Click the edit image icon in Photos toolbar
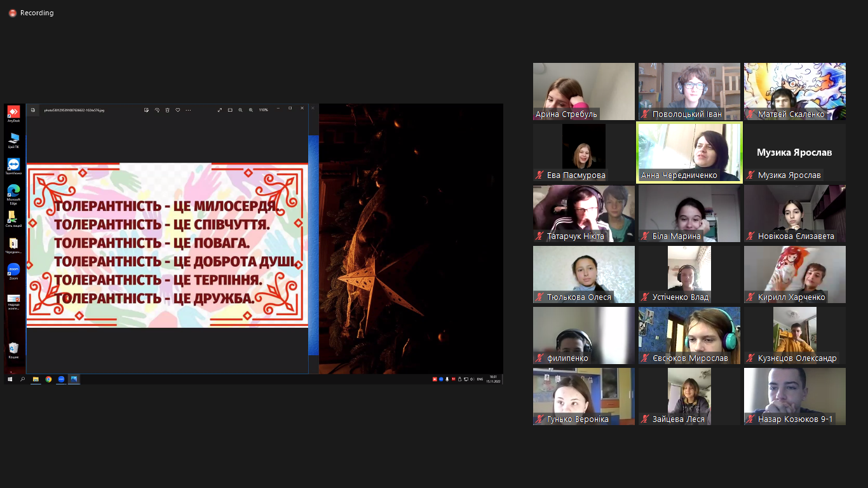Image resolution: width=868 pixels, height=488 pixels. (x=146, y=110)
